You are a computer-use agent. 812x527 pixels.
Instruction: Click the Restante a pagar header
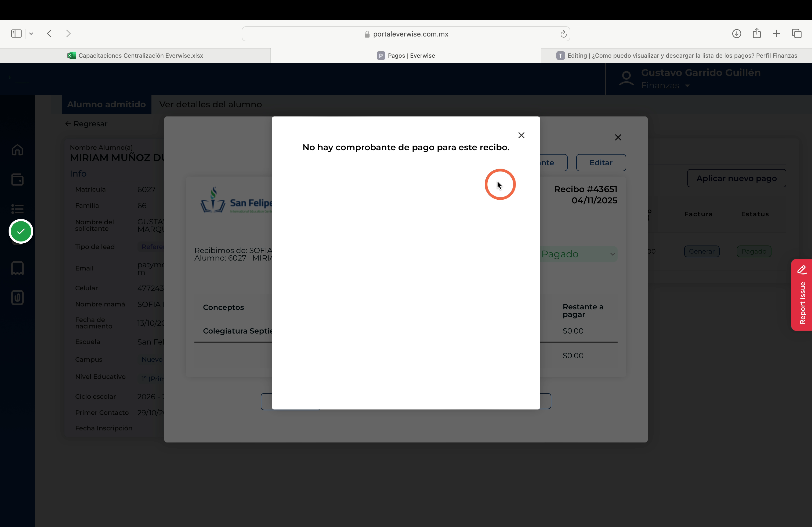pos(583,310)
